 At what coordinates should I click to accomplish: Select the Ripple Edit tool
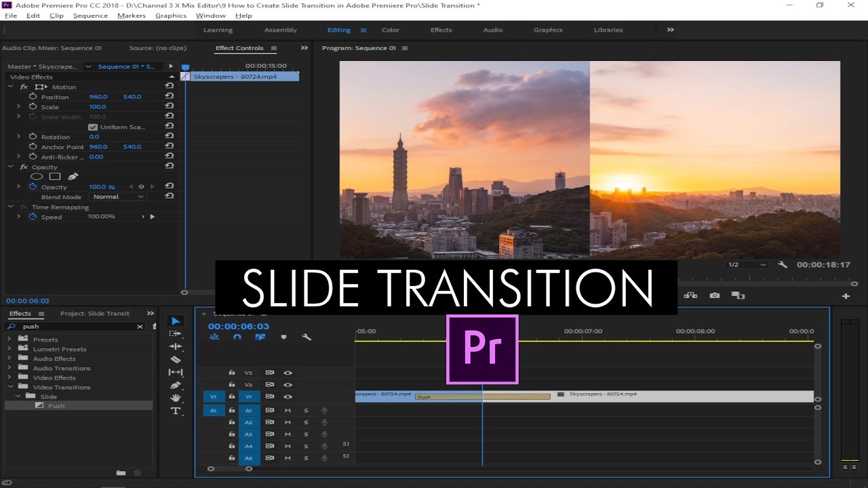pos(175,346)
